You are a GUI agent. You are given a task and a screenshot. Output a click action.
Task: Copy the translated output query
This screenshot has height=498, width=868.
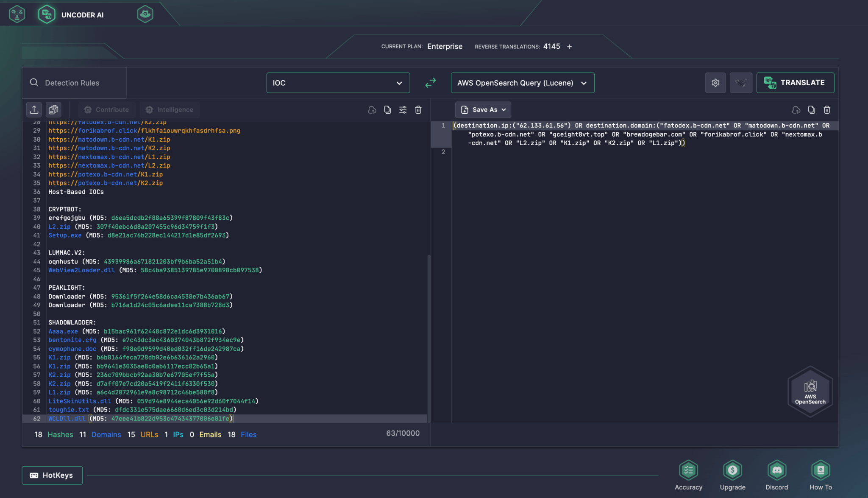(x=811, y=110)
